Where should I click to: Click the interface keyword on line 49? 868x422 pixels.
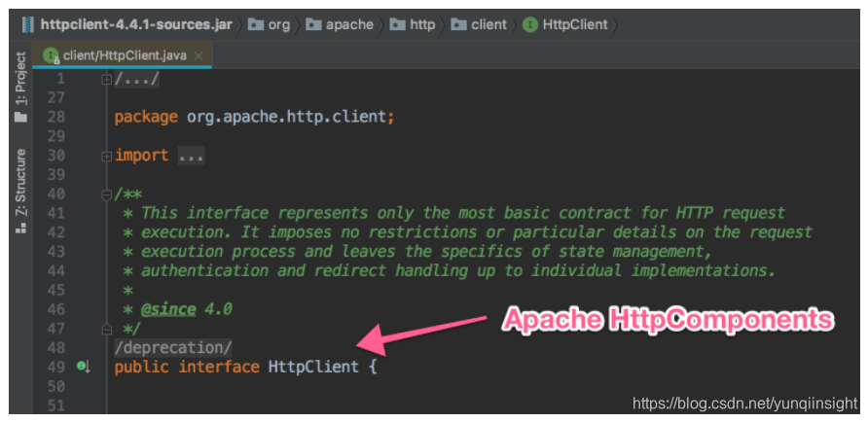point(219,367)
